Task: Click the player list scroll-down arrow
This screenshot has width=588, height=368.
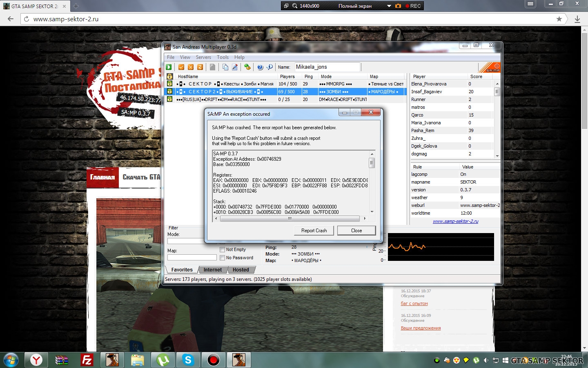Action: (x=497, y=156)
